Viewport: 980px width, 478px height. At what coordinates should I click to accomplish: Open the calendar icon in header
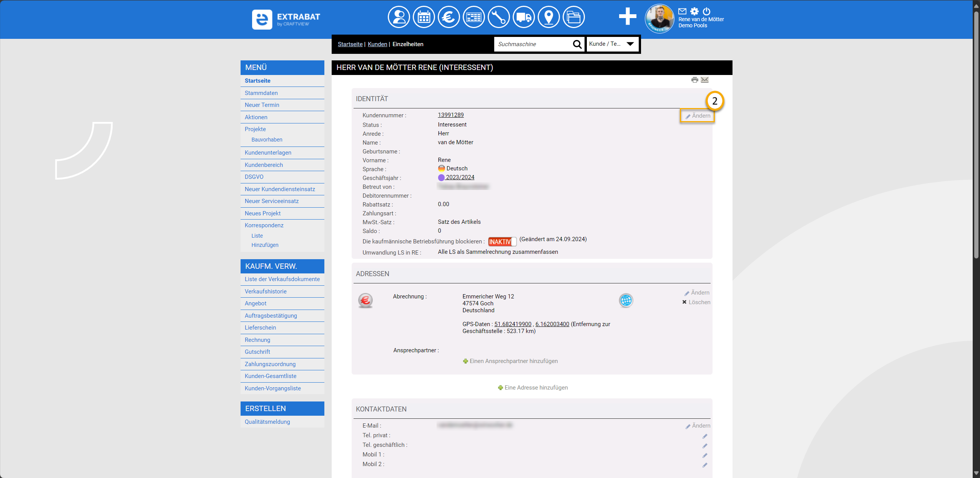[x=424, y=17]
